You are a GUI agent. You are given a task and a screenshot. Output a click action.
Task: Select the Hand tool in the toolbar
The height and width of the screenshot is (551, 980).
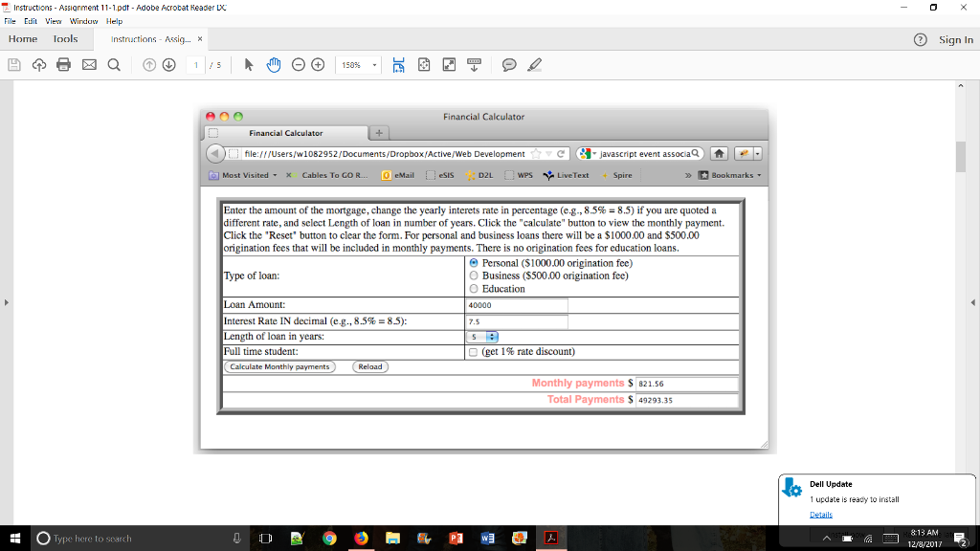click(273, 64)
